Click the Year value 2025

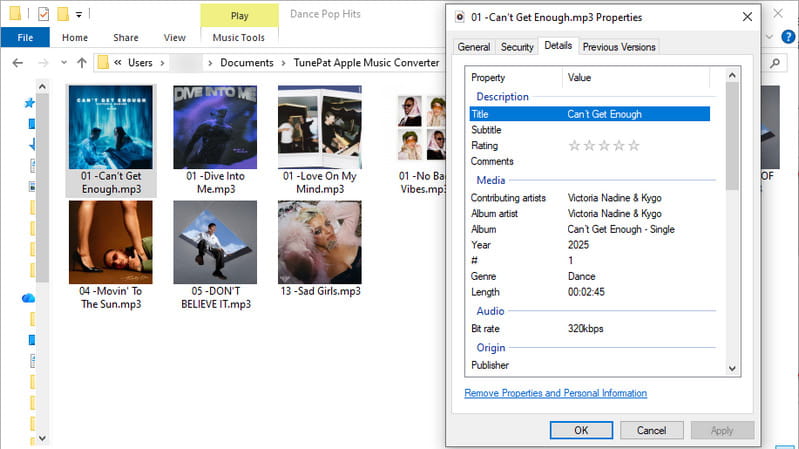[578, 245]
